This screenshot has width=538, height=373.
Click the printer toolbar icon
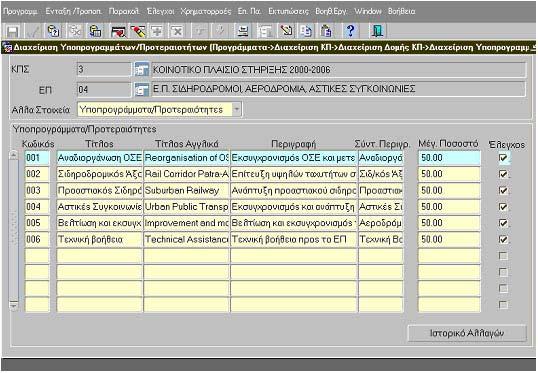point(243,32)
